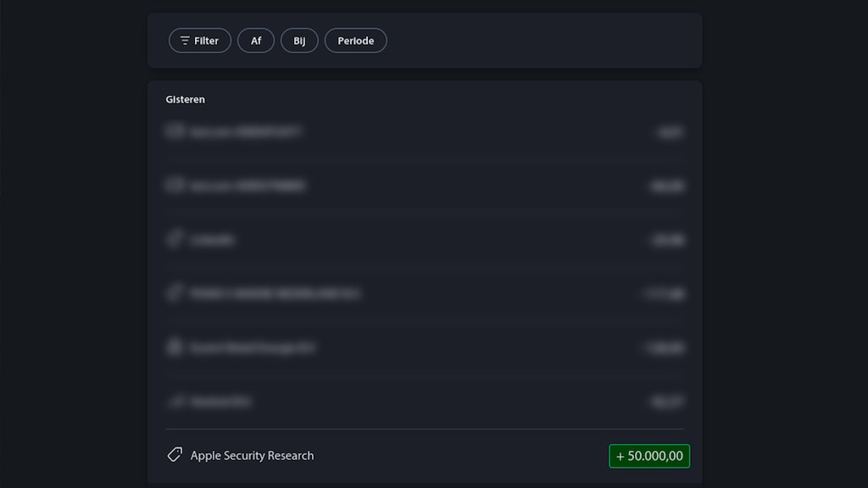This screenshot has height=488, width=868.
Task: Click the green + 50.000,00 amount badge
Action: [x=649, y=456]
